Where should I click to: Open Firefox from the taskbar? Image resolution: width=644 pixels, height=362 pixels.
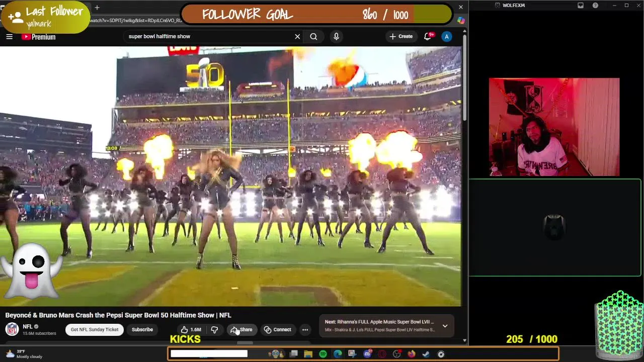pyautogui.click(x=412, y=354)
